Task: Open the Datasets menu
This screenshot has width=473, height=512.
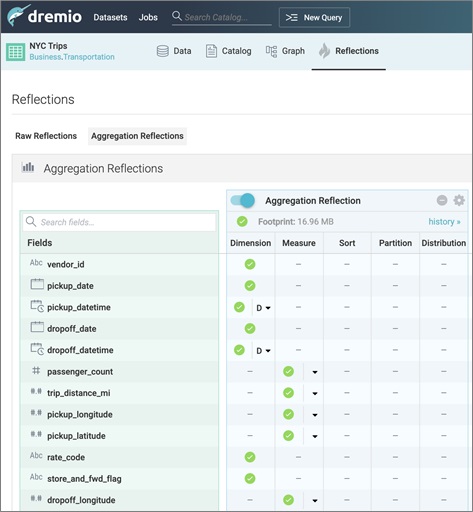Action: pos(110,17)
